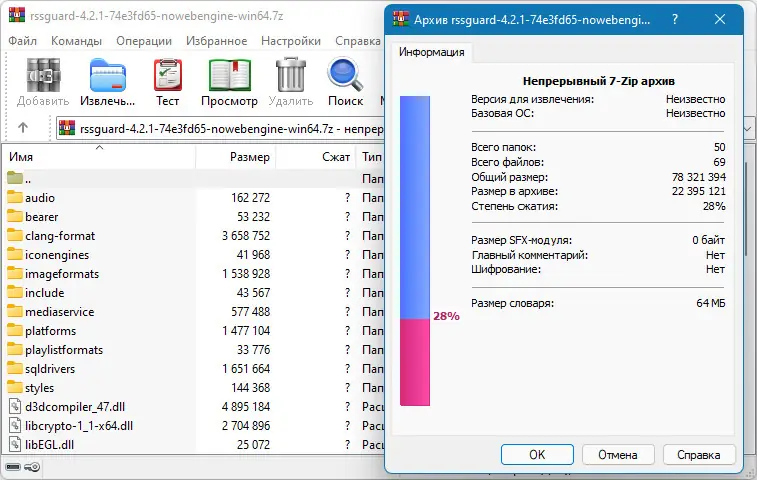
Task: Expand the address bar dropdown arrow
Action: [748, 128]
